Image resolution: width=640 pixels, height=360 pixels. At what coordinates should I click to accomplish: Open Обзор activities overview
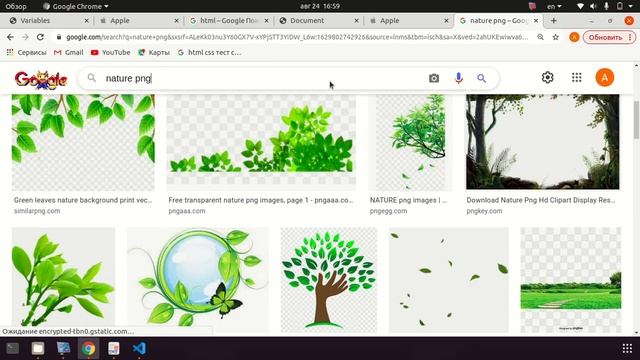(x=16, y=6)
